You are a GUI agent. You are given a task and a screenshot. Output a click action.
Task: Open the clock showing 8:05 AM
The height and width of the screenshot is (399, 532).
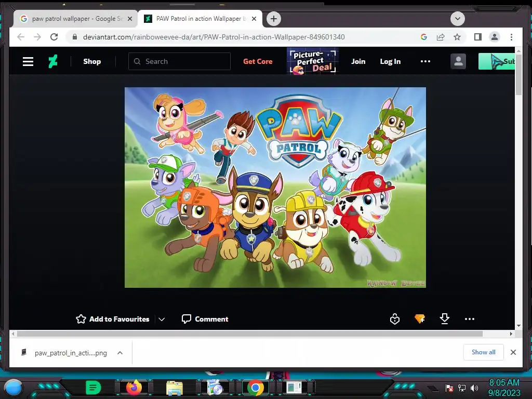pos(504,388)
